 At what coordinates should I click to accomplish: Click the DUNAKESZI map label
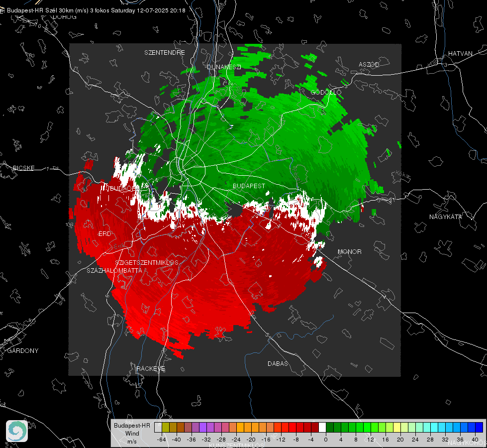(224, 67)
